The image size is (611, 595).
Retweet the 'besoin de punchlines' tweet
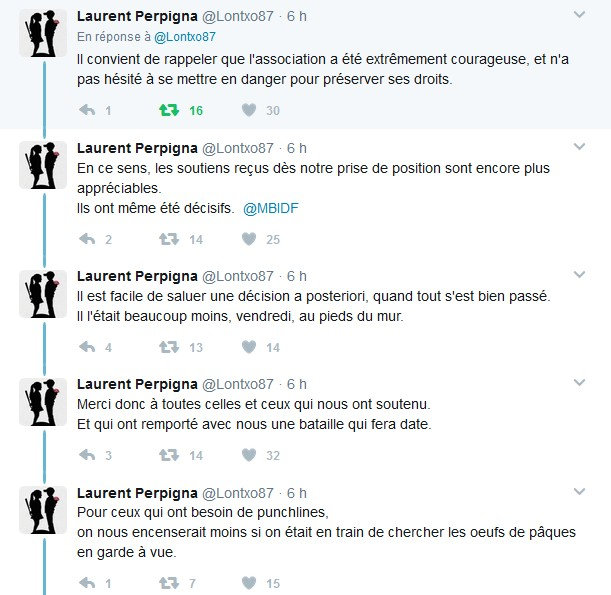(169, 583)
